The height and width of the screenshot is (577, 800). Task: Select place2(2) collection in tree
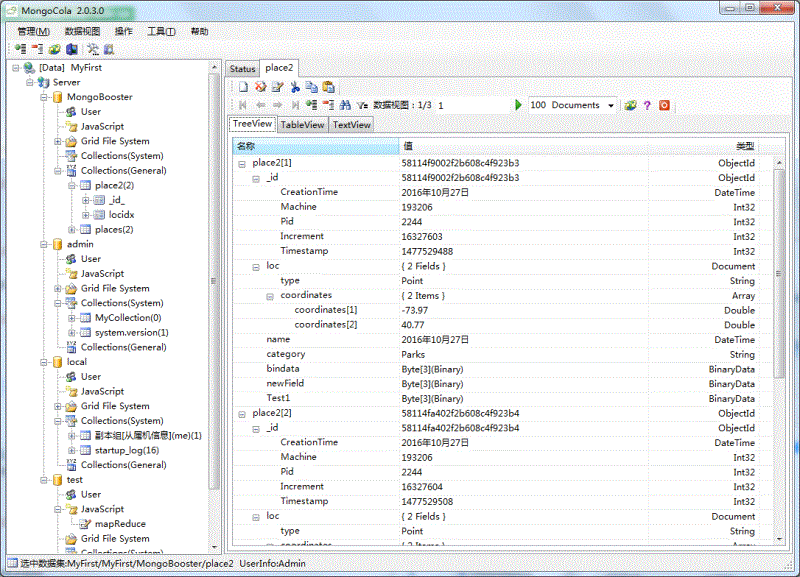click(x=114, y=185)
